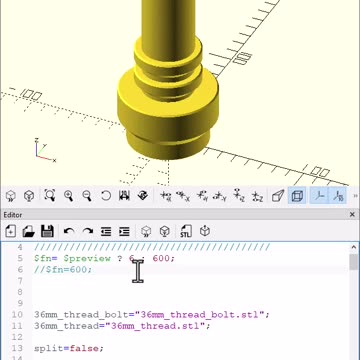
Task: Enable perspective projection
Action: (x=278, y=196)
